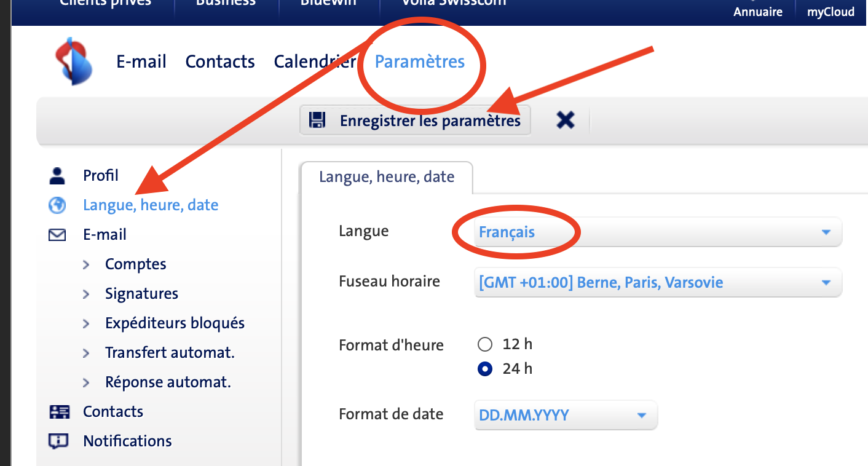Click the Swisscom logo icon
The width and height of the screenshot is (868, 466).
click(x=74, y=61)
